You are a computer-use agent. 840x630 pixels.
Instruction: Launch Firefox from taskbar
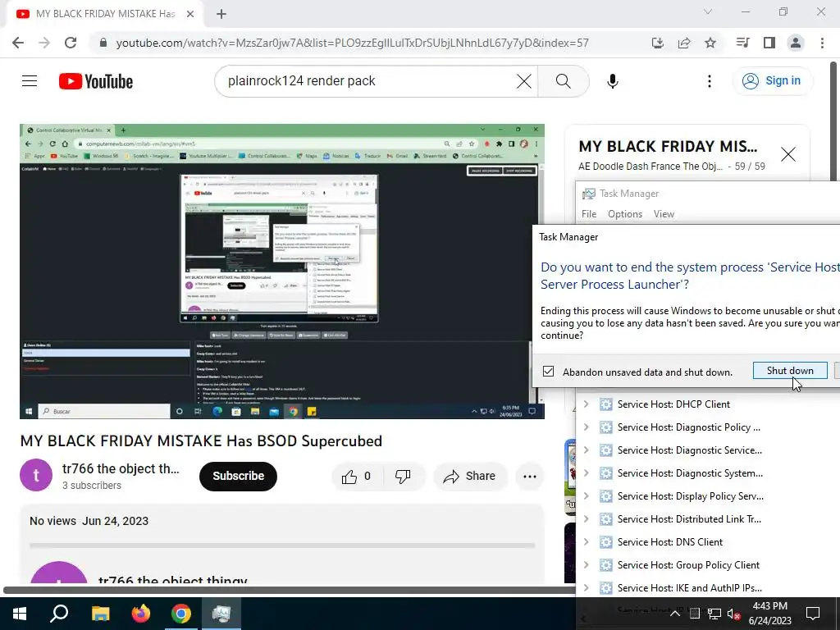tap(141, 614)
